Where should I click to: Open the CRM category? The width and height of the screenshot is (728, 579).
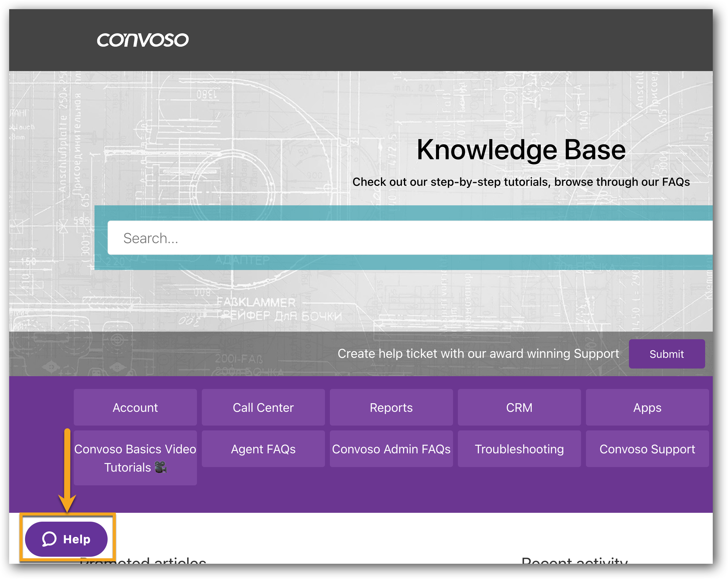(x=519, y=407)
